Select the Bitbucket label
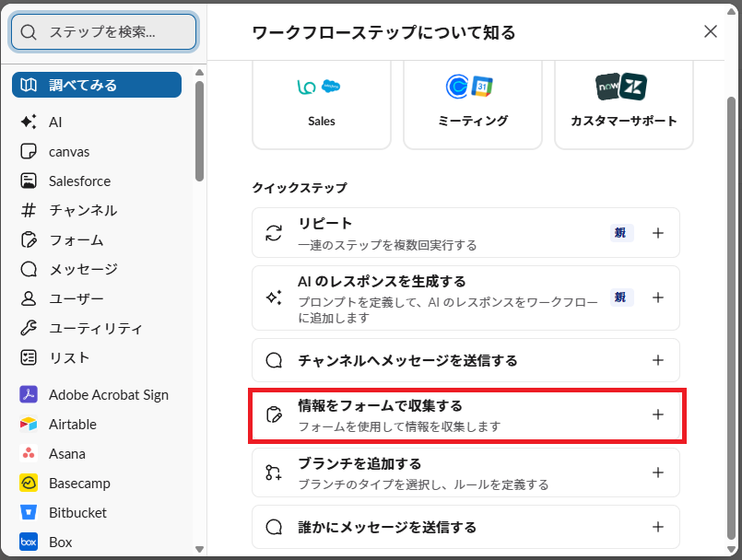The width and height of the screenshot is (742, 560). pyautogui.click(x=77, y=513)
